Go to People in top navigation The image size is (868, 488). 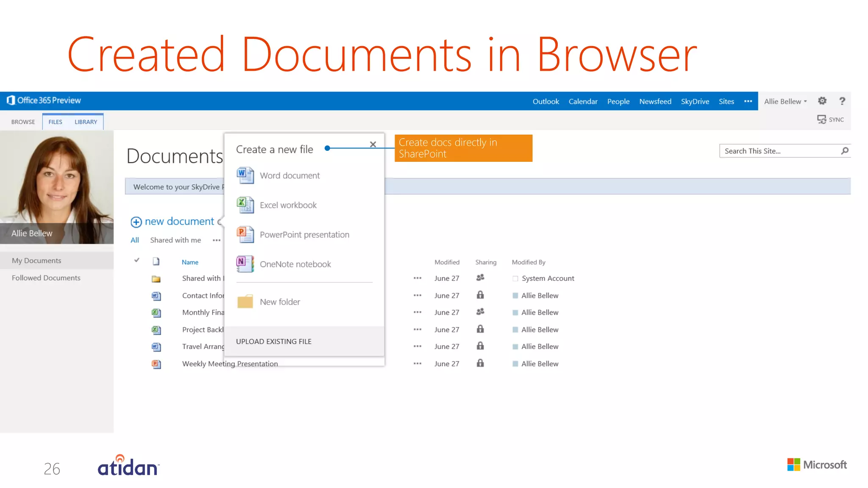618,101
